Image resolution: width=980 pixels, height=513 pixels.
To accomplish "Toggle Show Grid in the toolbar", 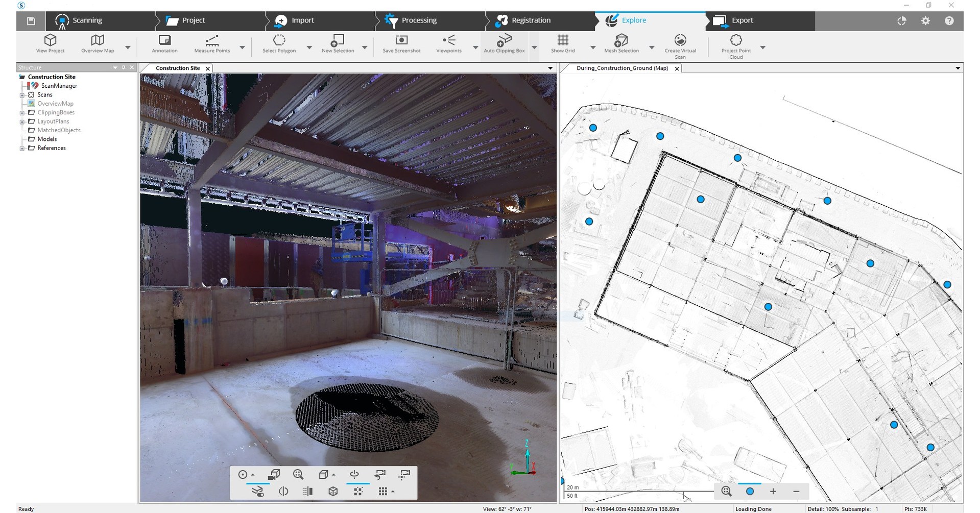I will tap(563, 43).
